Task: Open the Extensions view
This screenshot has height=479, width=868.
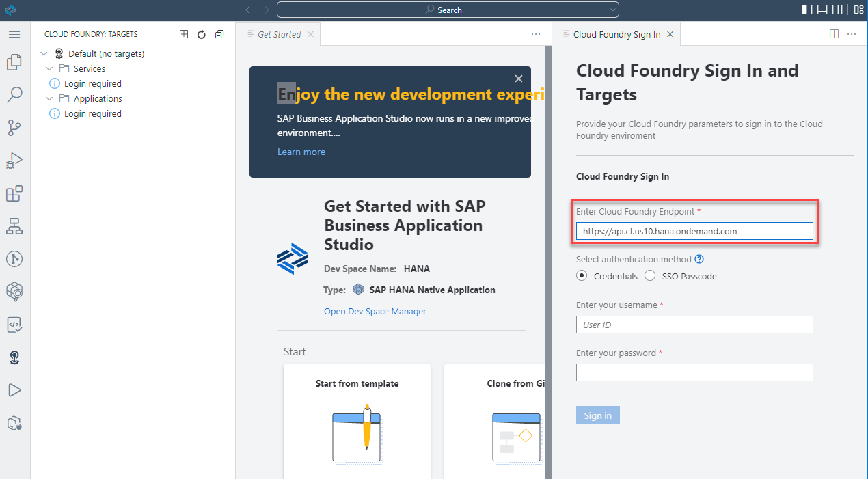Action: [x=14, y=193]
